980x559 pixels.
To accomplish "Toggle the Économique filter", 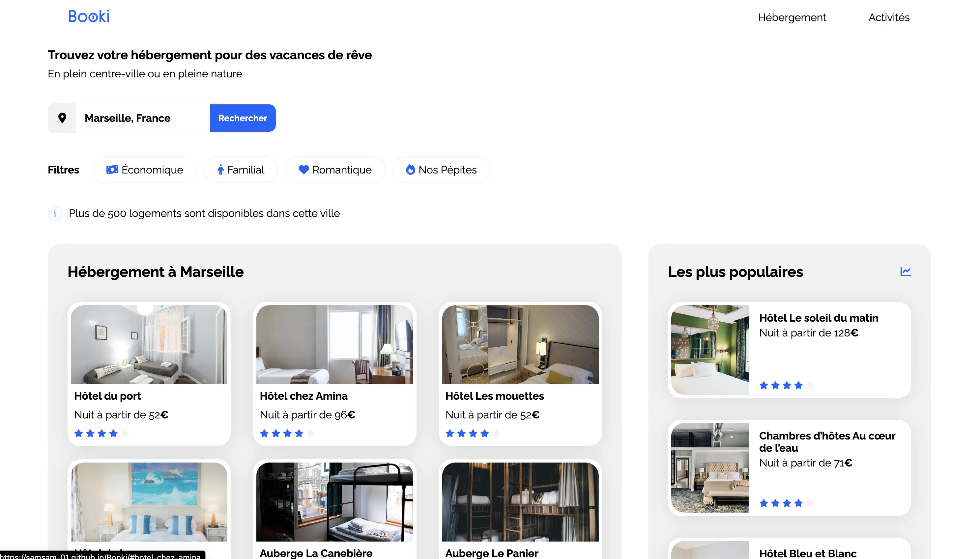I will pyautogui.click(x=145, y=170).
